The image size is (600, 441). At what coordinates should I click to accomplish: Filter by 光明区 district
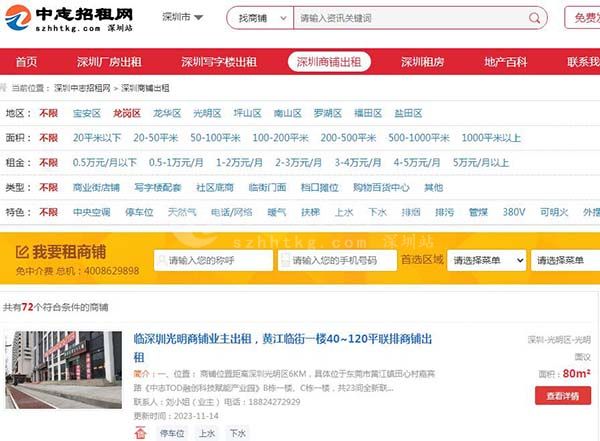point(207,113)
